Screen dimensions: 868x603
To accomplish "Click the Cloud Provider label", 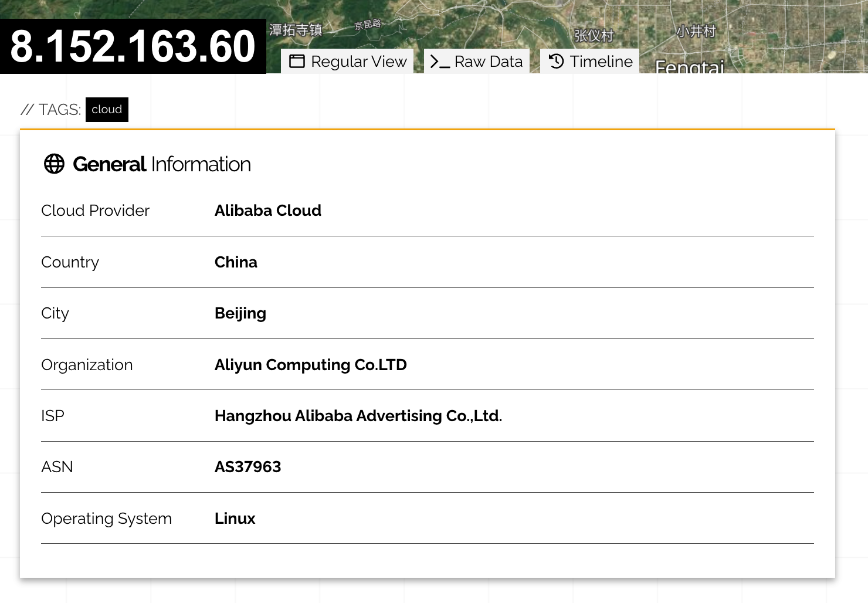I will (x=96, y=211).
